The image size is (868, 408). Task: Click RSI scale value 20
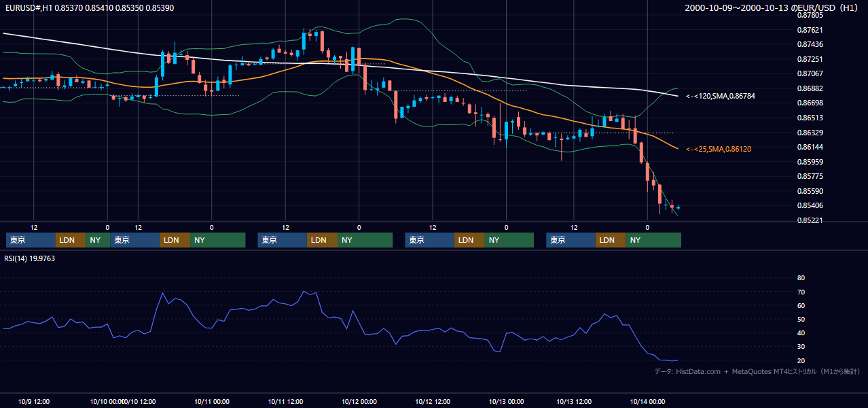pos(801,360)
